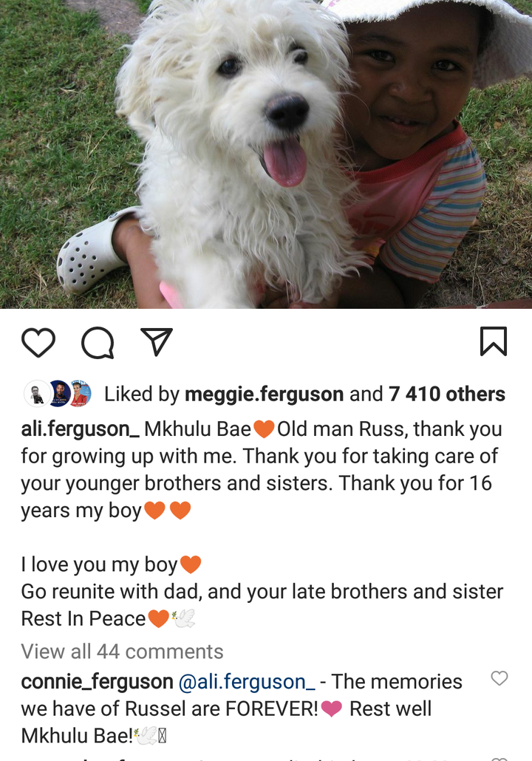This screenshot has height=761, width=532.
Task: Like the post with the heart icon
Action: coord(38,343)
